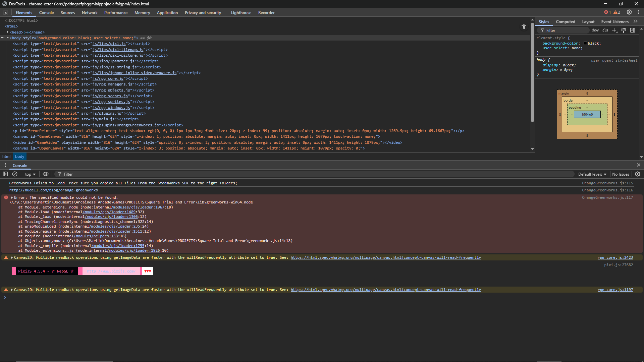This screenshot has height=362, width=644.
Task: Open the Sources panel
Action: coord(68,13)
